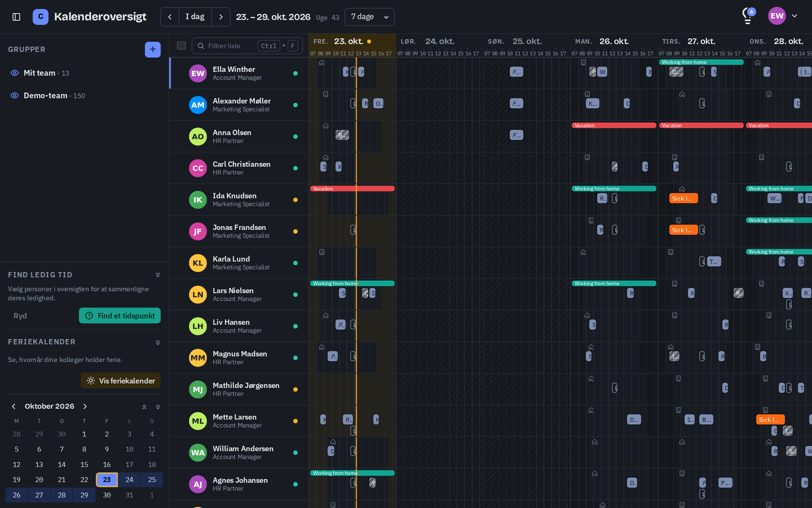The height and width of the screenshot is (508, 812).
Task: Select day 16 in mini calendar
Action: click(107, 465)
